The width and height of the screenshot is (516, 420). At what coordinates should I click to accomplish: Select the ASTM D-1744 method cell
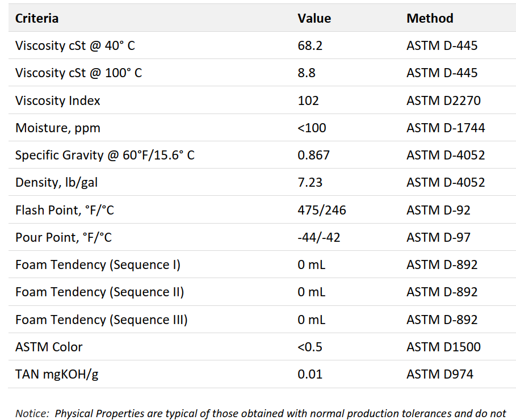pyautogui.click(x=446, y=128)
